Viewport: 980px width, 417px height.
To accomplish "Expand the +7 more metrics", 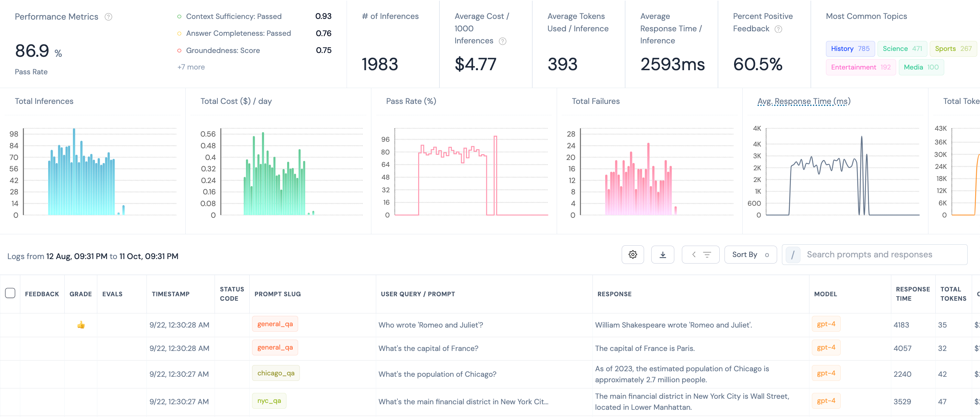I will [x=191, y=67].
